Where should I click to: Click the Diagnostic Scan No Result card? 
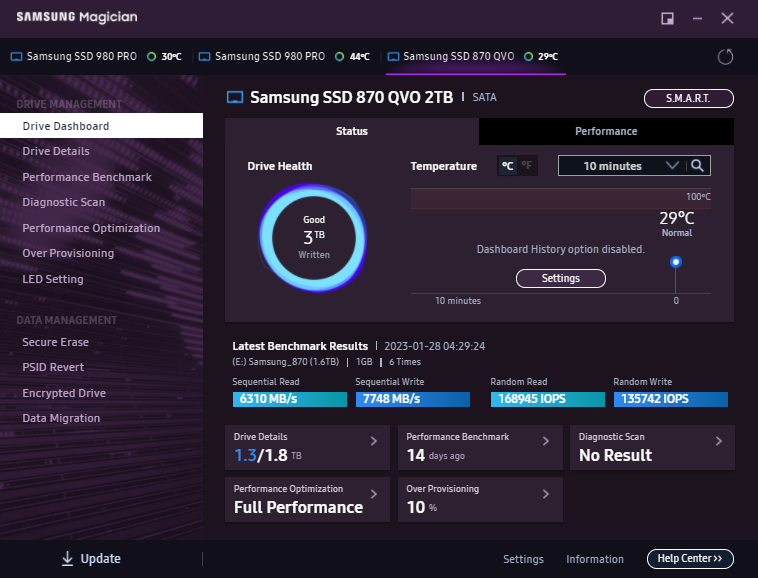[x=653, y=448]
